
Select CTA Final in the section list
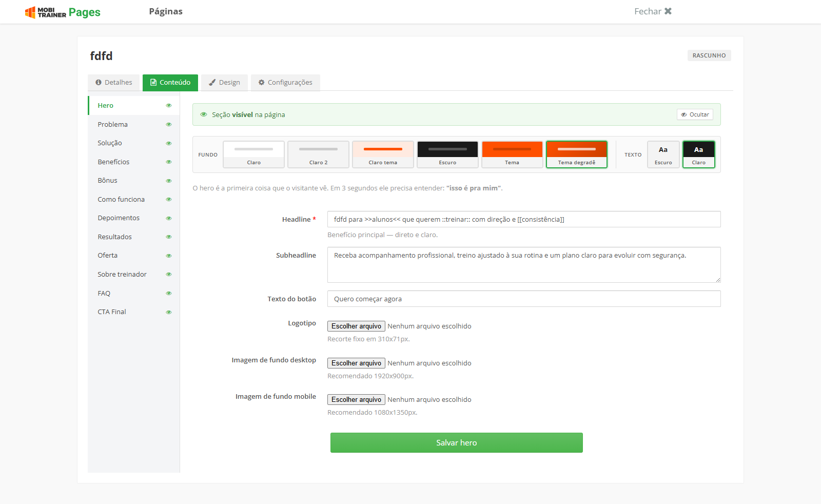click(134, 312)
